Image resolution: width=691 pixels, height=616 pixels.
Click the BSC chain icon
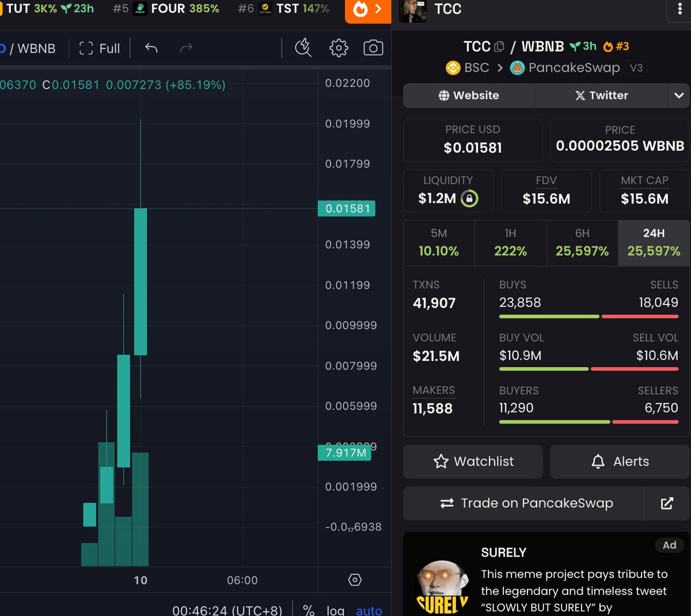click(453, 68)
